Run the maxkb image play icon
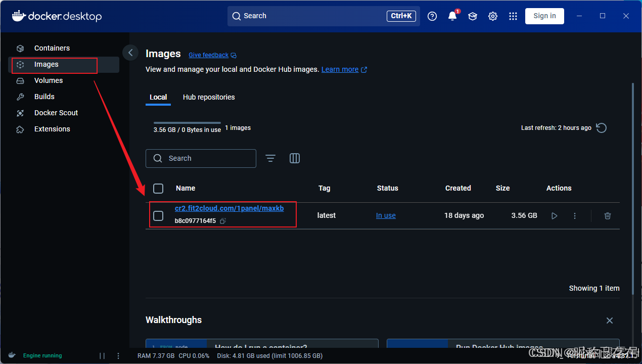This screenshot has height=364, width=642. [x=555, y=216]
